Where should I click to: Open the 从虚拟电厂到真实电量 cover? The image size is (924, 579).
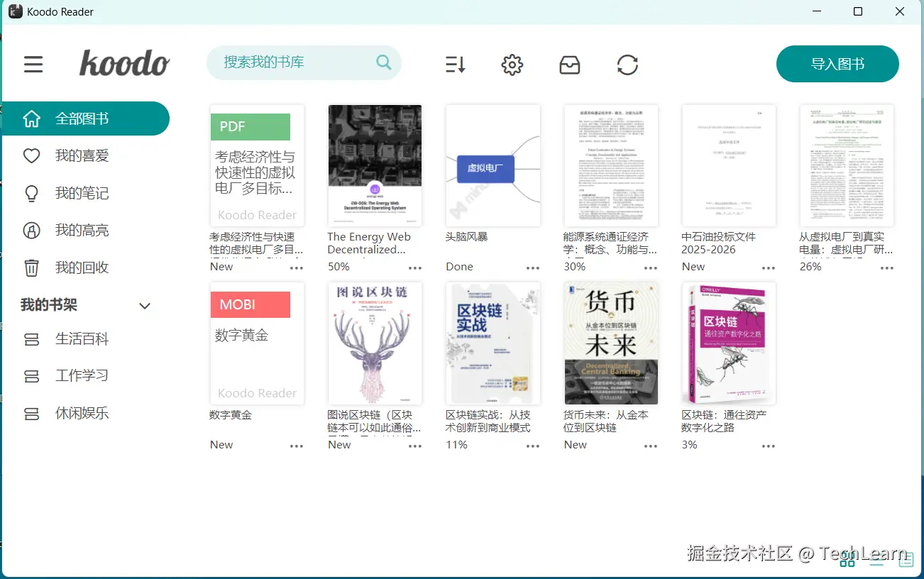click(x=847, y=166)
